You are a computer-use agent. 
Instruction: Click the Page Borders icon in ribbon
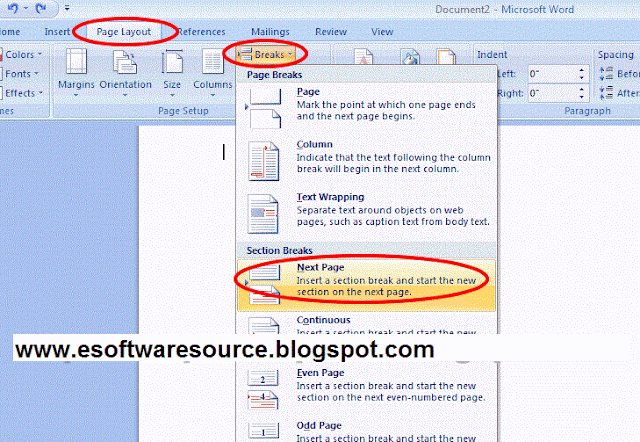[x=446, y=57]
